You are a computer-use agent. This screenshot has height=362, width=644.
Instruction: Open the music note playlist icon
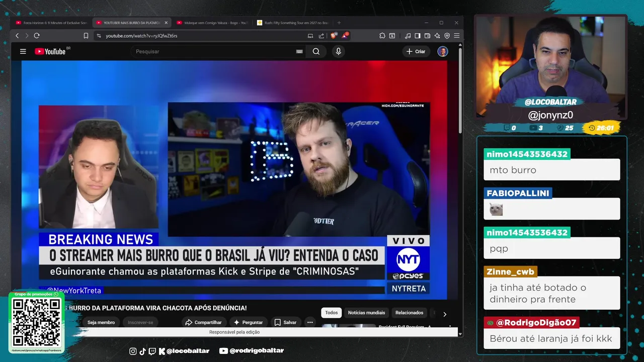click(x=408, y=36)
